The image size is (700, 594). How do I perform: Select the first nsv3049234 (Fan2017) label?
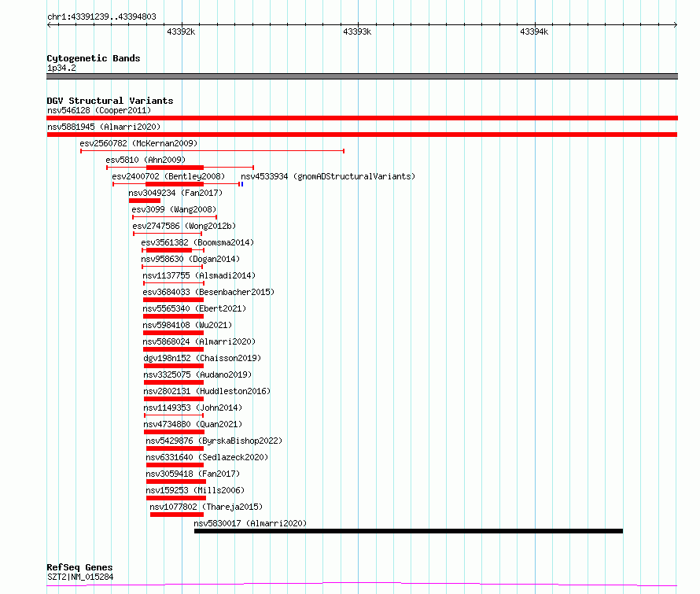175,193
